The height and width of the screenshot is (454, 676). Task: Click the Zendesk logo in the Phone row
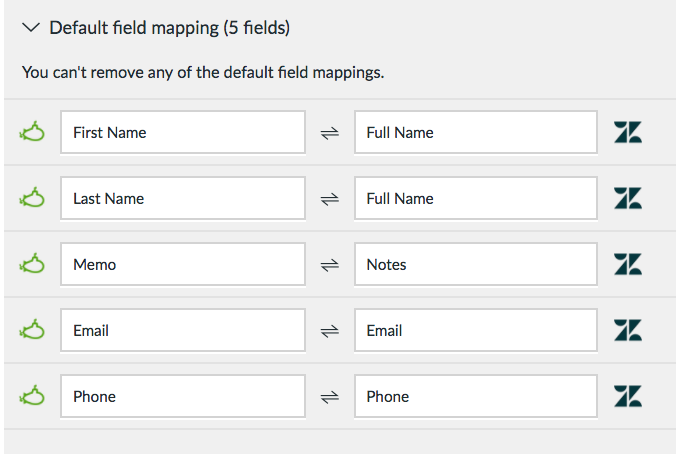(628, 396)
